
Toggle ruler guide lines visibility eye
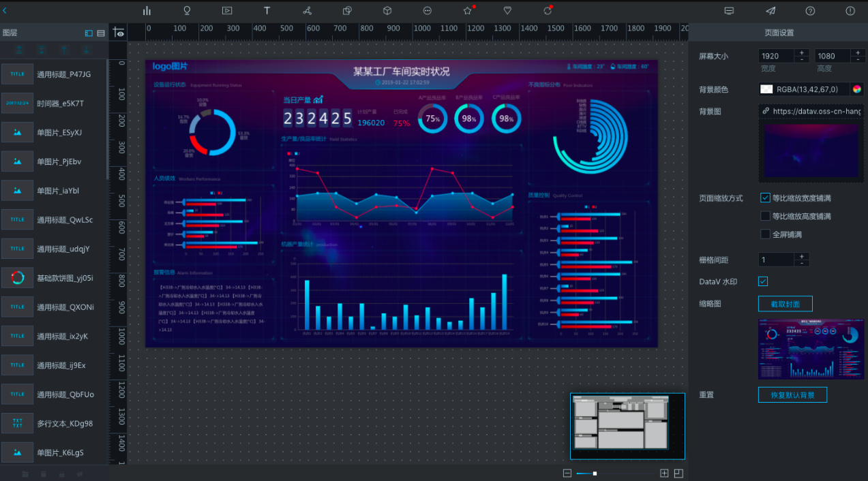click(x=119, y=32)
